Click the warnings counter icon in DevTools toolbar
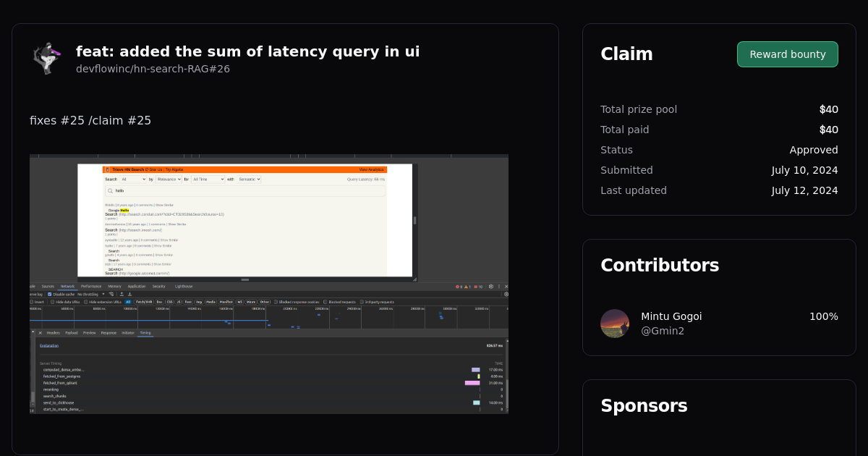The height and width of the screenshot is (456, 868). point(467,287)
